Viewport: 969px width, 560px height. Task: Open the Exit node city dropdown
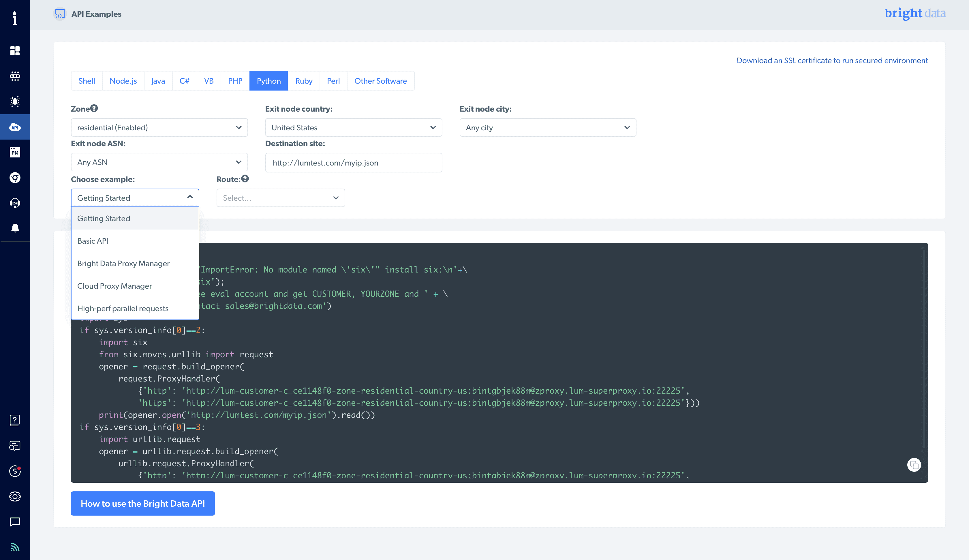548,127
